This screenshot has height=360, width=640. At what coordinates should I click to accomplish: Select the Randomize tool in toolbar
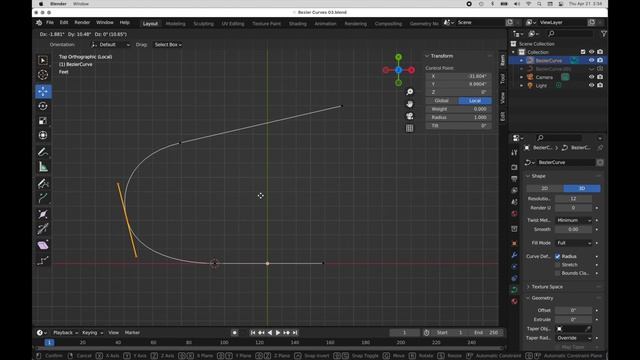coord(43,260)
